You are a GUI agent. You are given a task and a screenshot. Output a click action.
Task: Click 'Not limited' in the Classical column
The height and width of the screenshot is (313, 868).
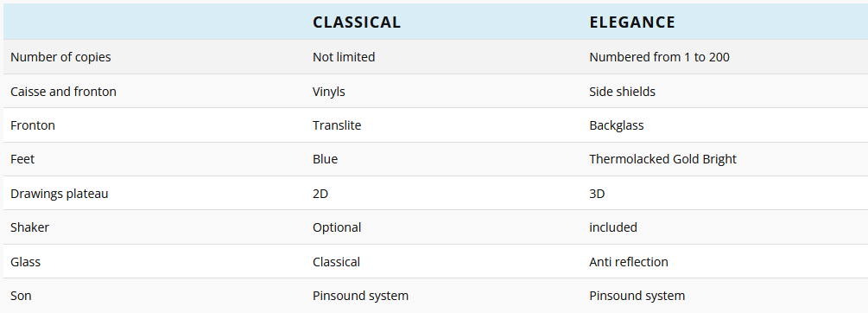(344, 57)
